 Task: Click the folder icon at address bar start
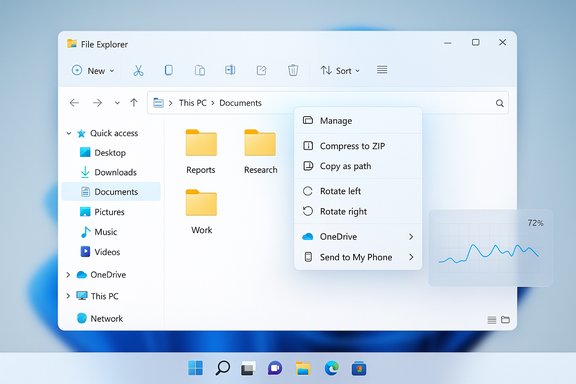[158, 103]
